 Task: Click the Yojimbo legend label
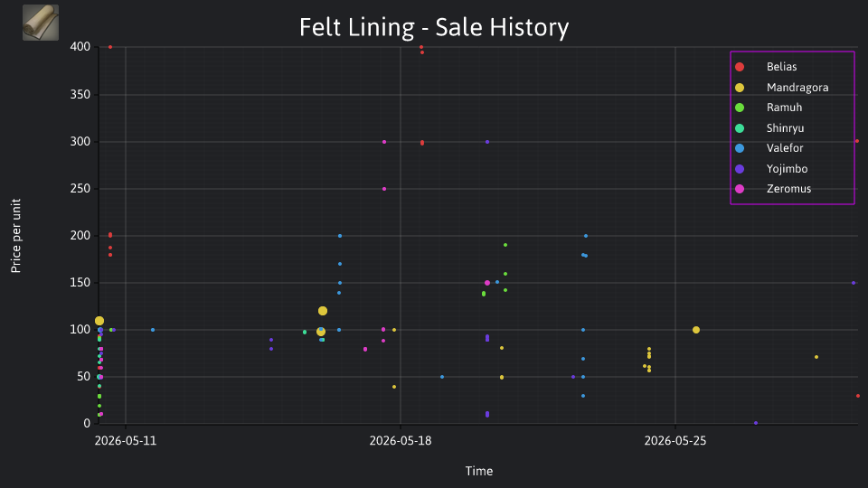[x=787, y=169]
